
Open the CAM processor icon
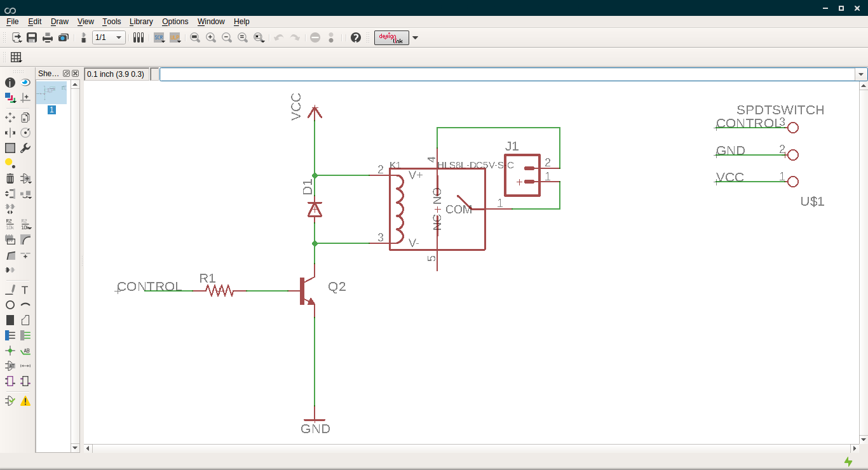click(x=63, y=37)
